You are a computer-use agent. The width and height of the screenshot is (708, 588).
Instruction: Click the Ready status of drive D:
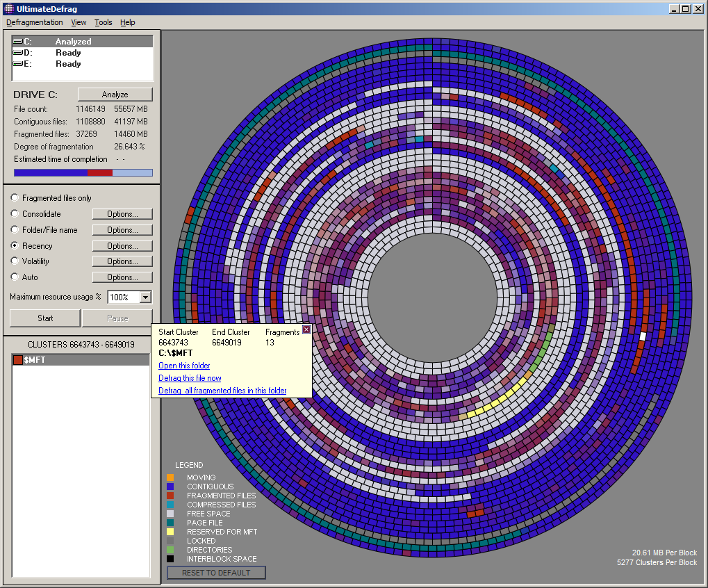68,53
